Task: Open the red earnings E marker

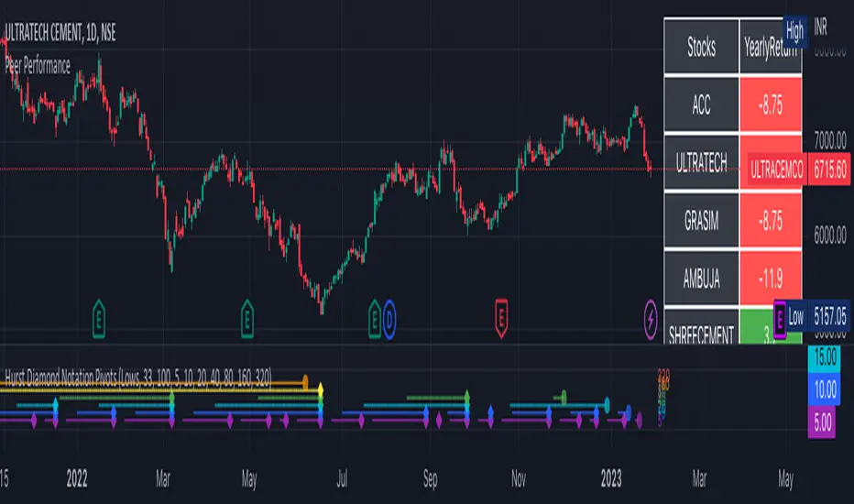Action: [501, 318]
